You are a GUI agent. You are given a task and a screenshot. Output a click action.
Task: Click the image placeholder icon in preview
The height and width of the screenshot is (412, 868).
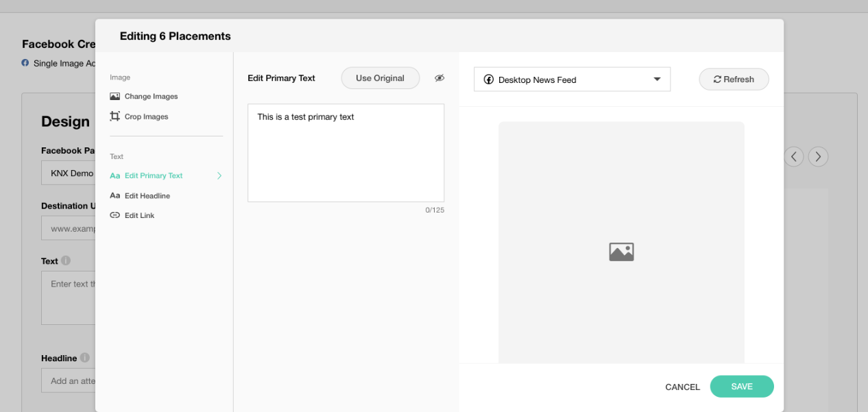621,252
